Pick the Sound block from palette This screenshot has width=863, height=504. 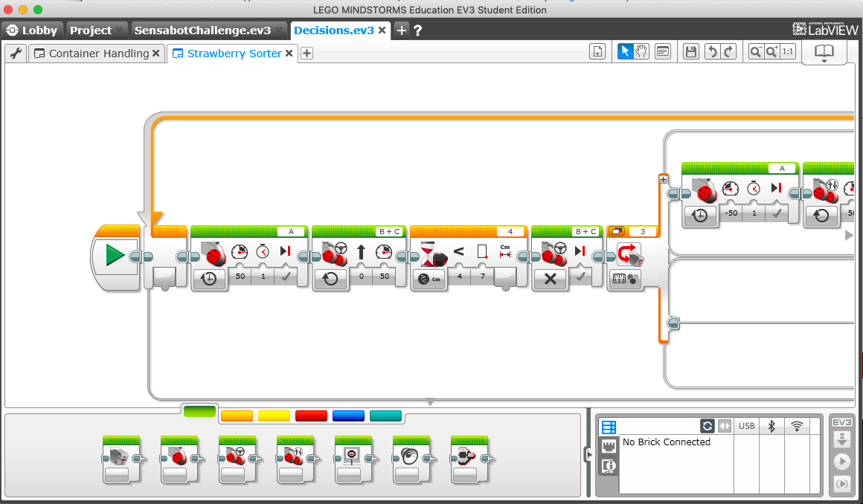[x=411, y=459]
